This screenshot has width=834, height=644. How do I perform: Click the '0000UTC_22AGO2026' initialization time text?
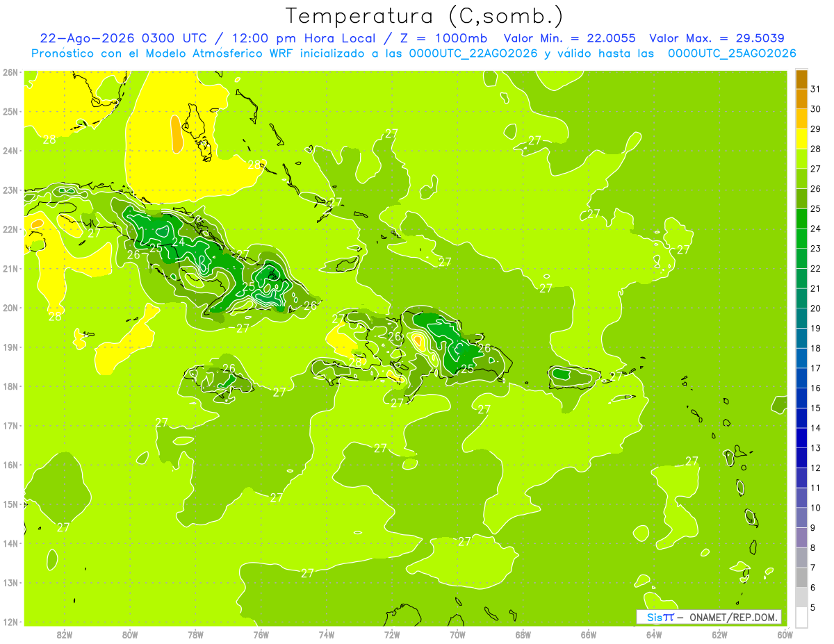[x=473, y=53]
